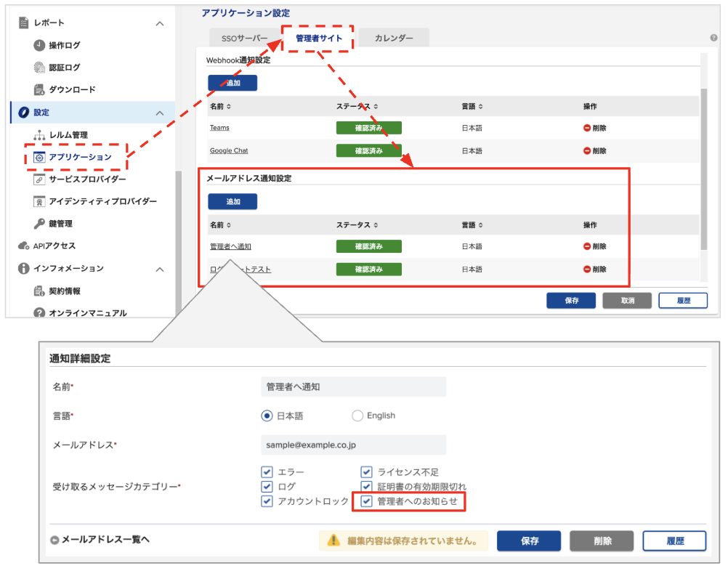Click the APIアクセス cloud icon

[x=24, y=246]
